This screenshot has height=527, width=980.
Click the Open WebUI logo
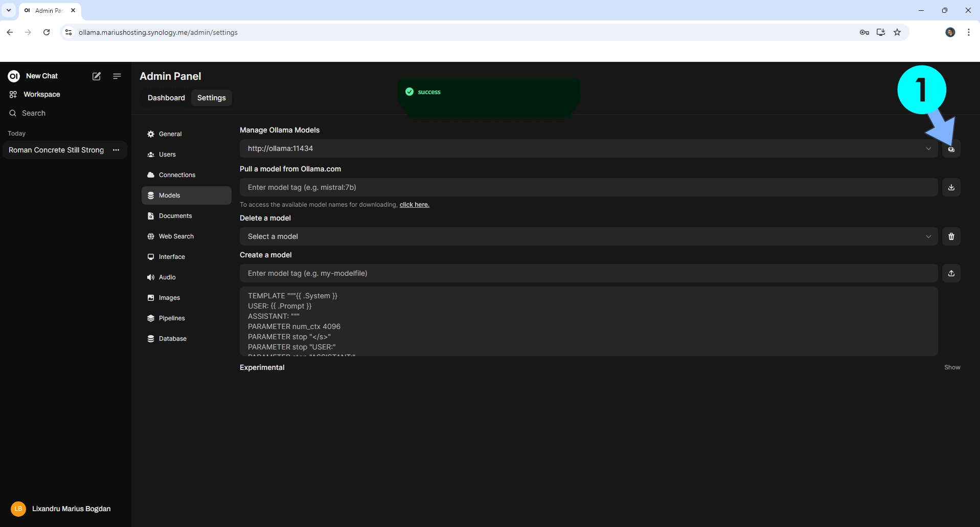pyautogui.click(x=14, y=76)
